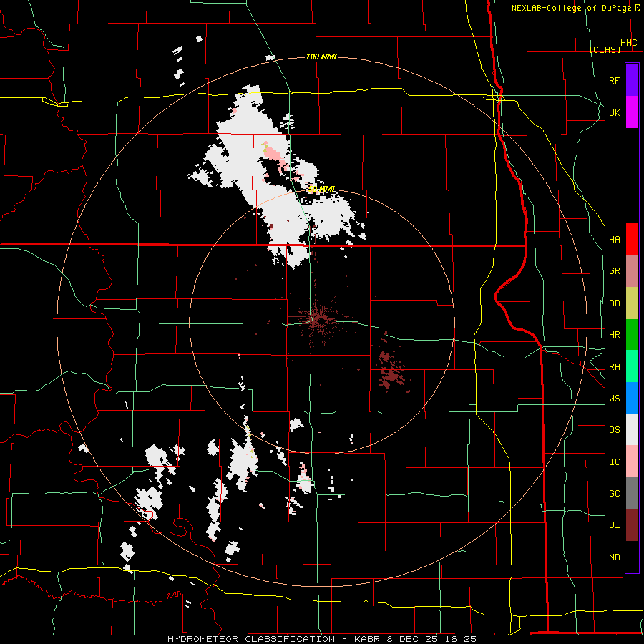644x644 pixels.
Task: Click the HA red legend swatch
Action: [632, 239]
